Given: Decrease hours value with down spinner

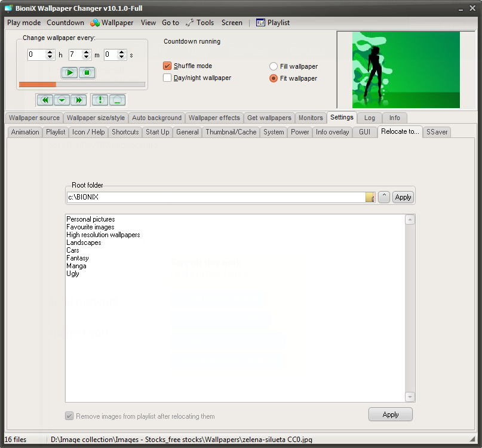Looking at the screenshot, I should (x=50, y=57).
